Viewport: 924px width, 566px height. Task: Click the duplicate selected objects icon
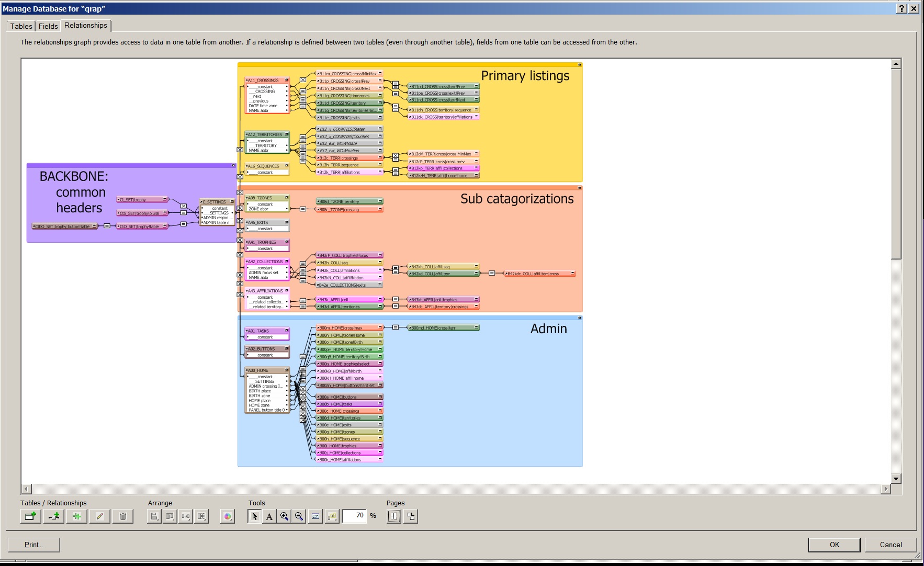click(x=76, y=516)
